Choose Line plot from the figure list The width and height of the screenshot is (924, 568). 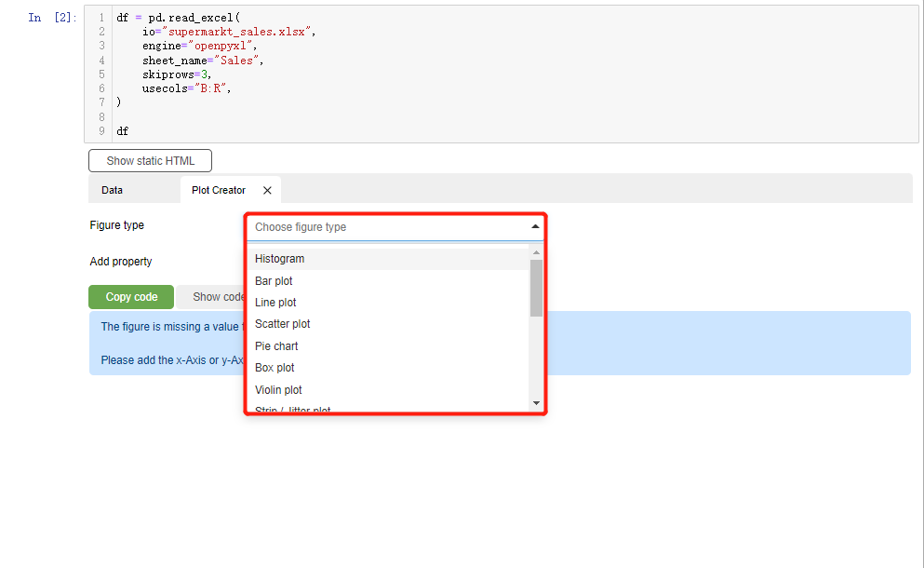pyautogui.click(x=388, y=303)
